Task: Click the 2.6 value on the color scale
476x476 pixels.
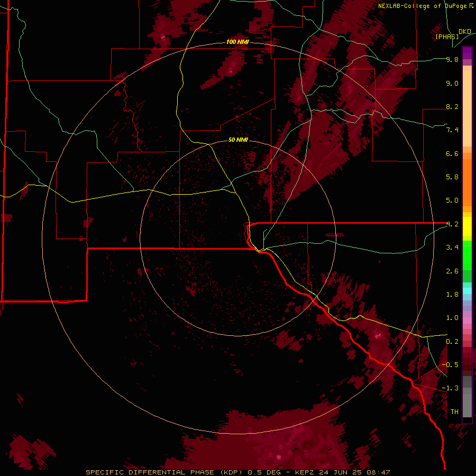Action: click(x=452, y=271)
